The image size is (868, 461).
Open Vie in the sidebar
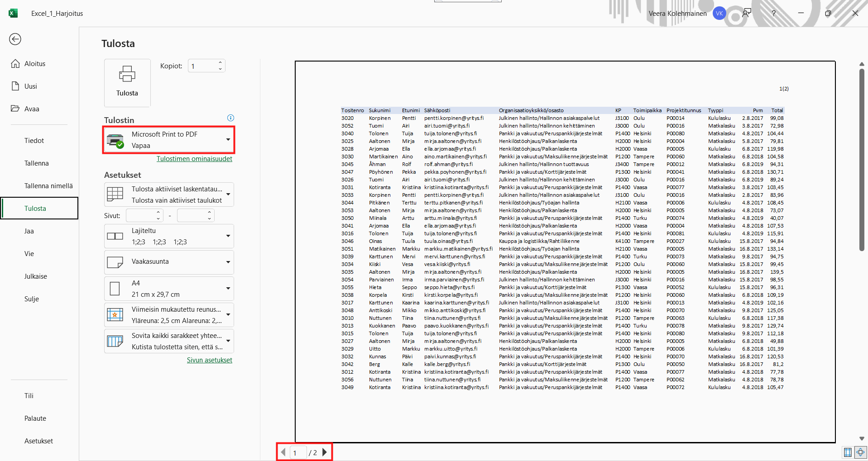coord(29,254)
